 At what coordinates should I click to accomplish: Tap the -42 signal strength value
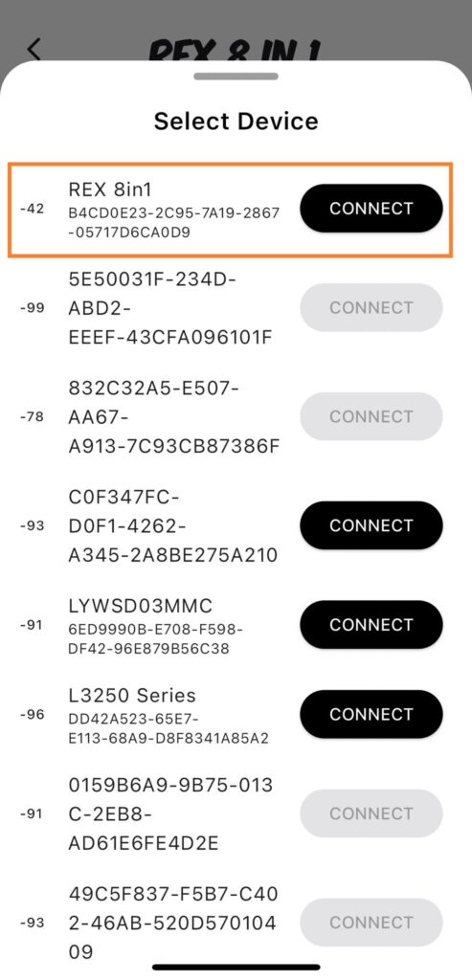click(32, 209)
